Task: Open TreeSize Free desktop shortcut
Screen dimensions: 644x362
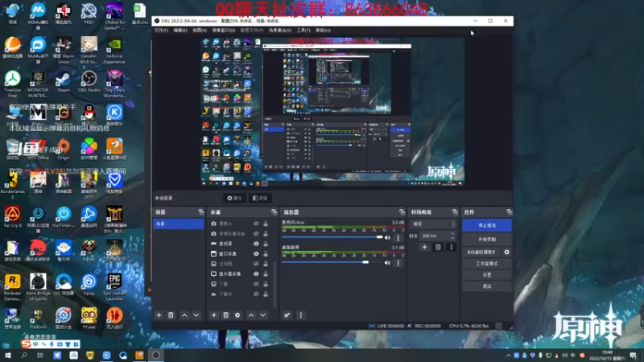Action: pos(12,84)
